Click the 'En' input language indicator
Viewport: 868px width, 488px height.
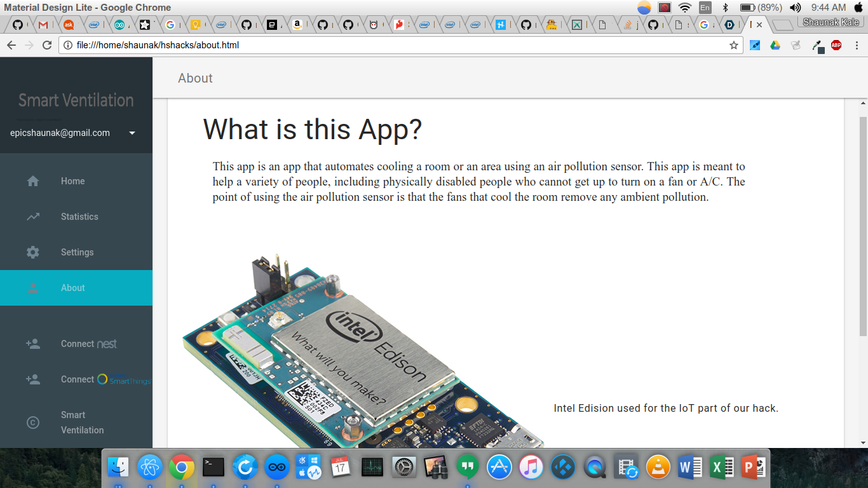pyautogui.click(x=705, y=8)
